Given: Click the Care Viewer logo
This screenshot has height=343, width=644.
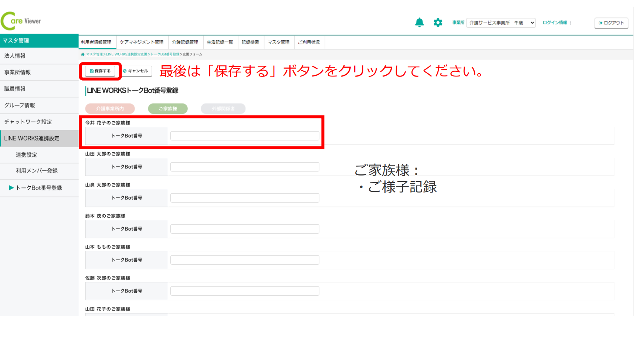Looking at the screenshot, I should pos(21,21).
